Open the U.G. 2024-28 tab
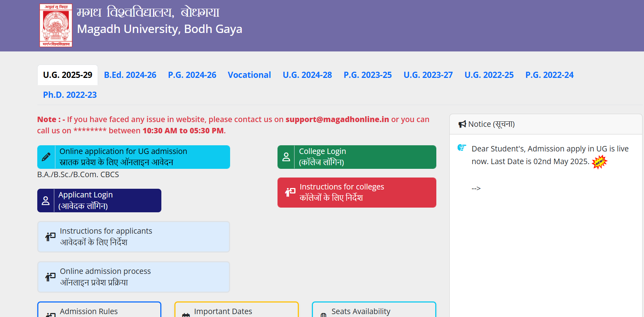644x317 pixels. (307, 75)
